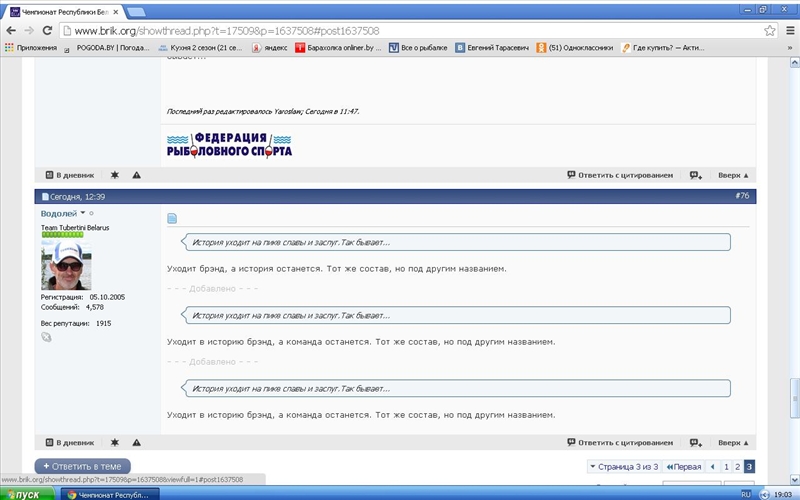Click the Водолей user avatar photo
The width and height of the screenshot is (800, 500).
coord(66,265)
